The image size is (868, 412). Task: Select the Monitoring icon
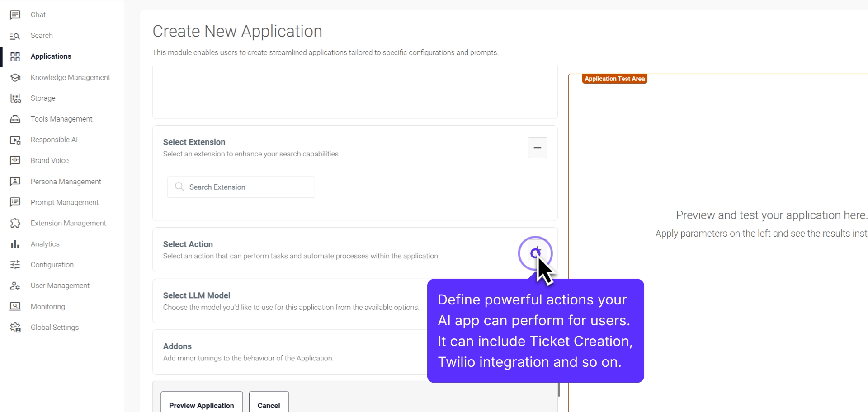pos(15,306)
